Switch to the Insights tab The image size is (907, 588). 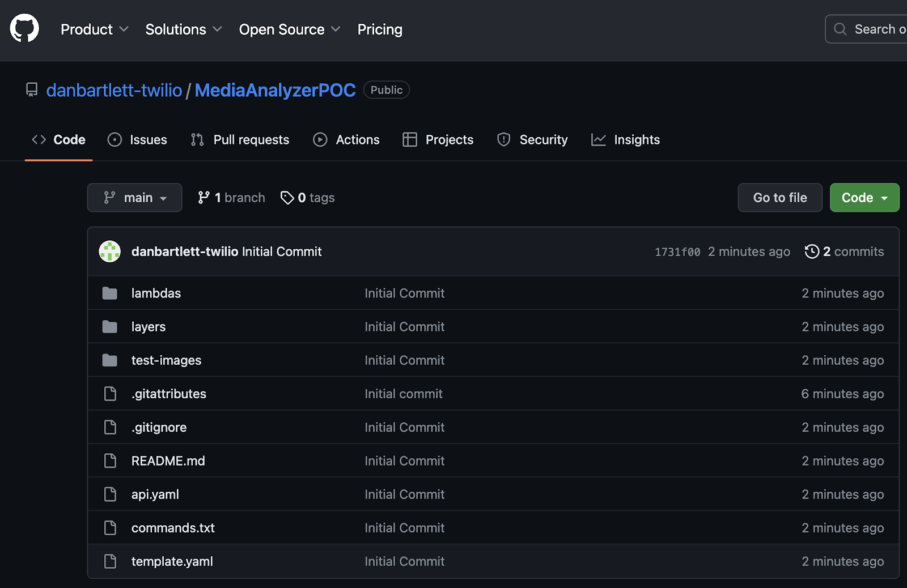(625, 139)
